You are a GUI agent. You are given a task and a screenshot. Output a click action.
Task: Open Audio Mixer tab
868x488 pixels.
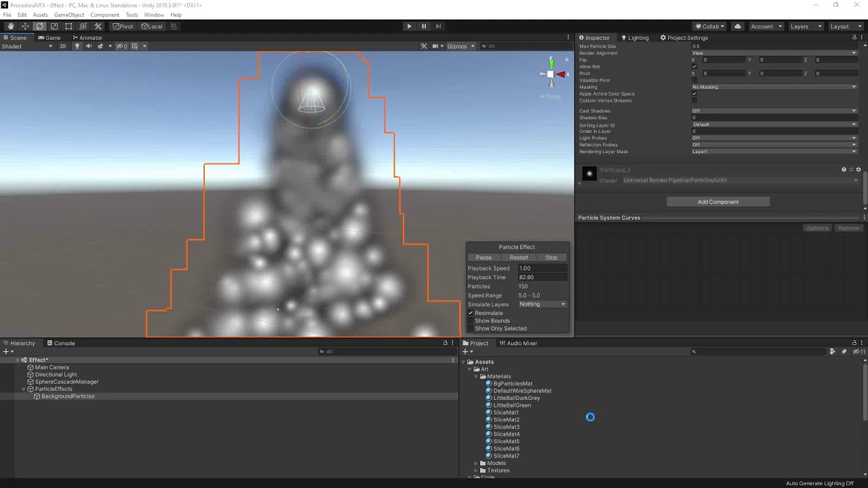(518, 343)
